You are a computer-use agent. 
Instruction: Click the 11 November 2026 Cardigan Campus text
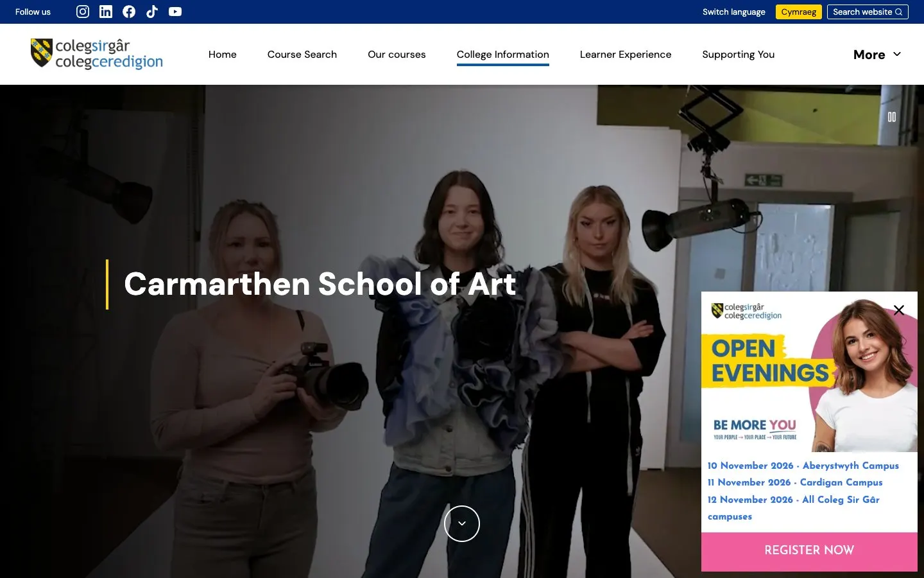tap(795, 482)
